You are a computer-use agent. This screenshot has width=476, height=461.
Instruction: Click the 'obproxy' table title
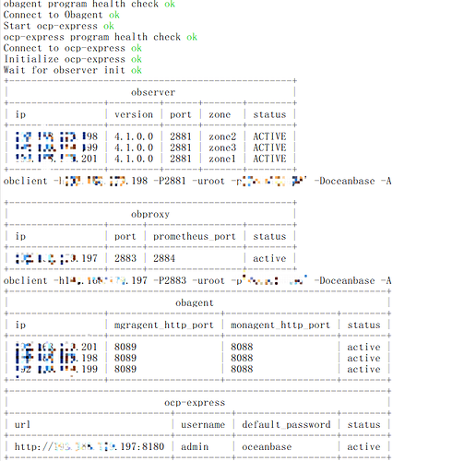(x=150, y=214)
